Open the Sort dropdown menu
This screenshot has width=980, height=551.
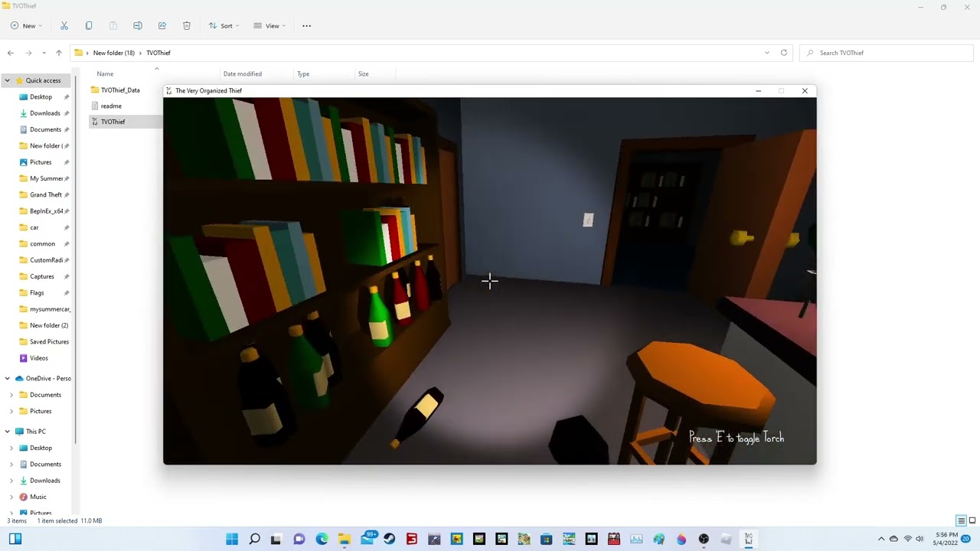click(224, 26)
